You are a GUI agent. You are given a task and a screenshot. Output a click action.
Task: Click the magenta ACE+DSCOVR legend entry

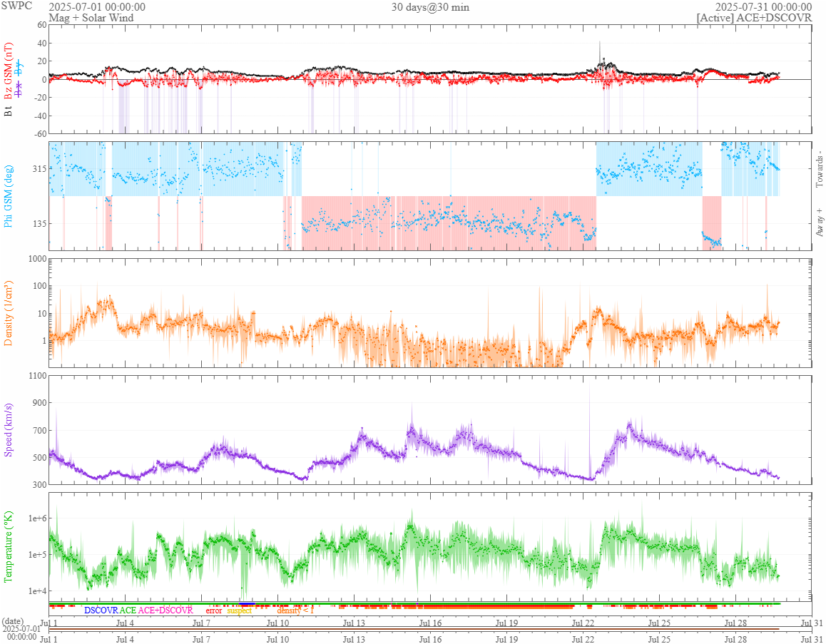point(165,610)
